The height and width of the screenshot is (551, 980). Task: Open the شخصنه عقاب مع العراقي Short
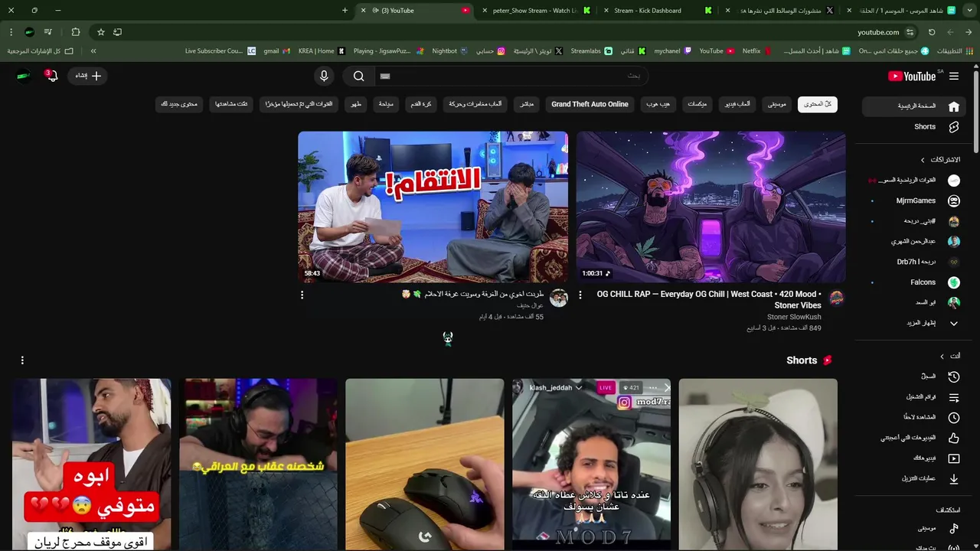point(258,465)
